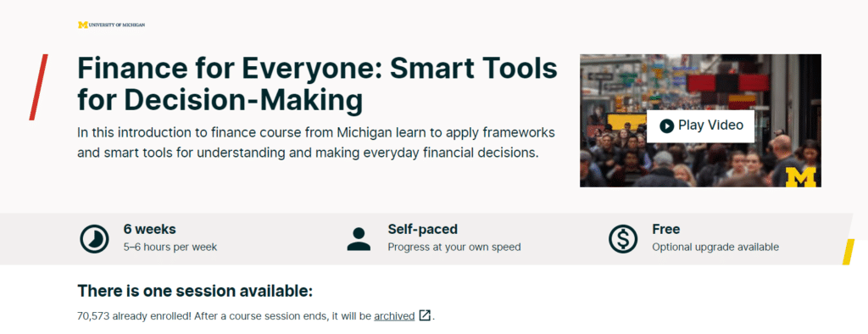The width and height of the screenshot is (868, 334).
Task: Click the Optional upgrade available text
Action: (715, 247)
